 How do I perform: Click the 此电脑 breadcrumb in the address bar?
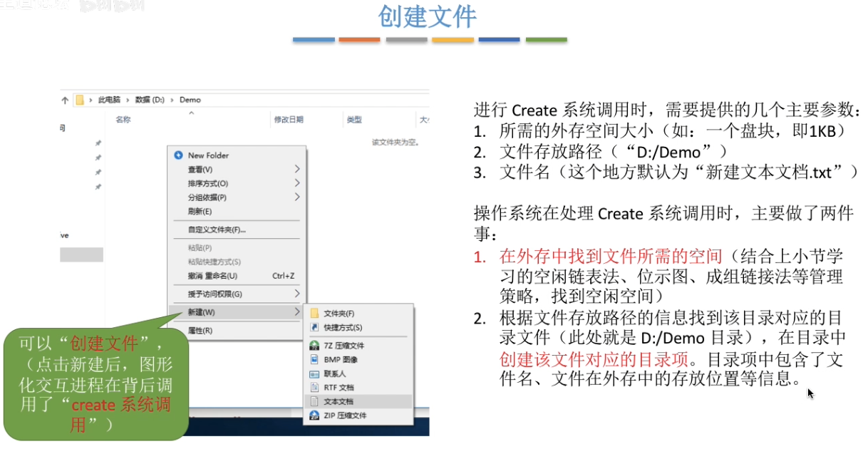[x=109, y=100]
